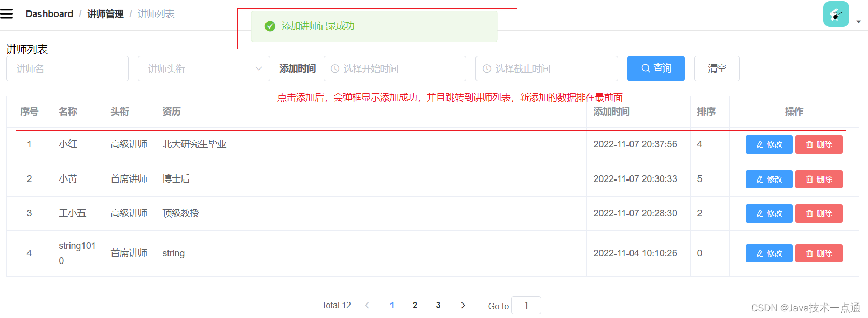868x318 pixels.
Task: Click the 序号 column header
Action: [x=30, y=112]
